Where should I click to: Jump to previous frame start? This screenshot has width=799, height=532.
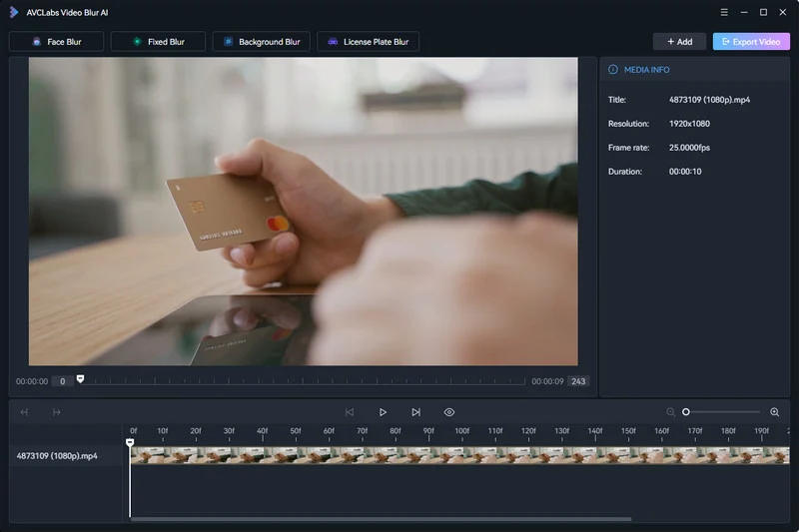pos(350,412)
